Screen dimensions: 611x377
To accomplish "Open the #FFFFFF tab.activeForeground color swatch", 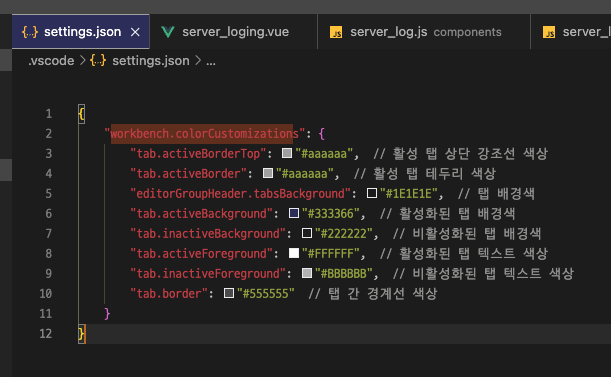I will click(294, 253).
